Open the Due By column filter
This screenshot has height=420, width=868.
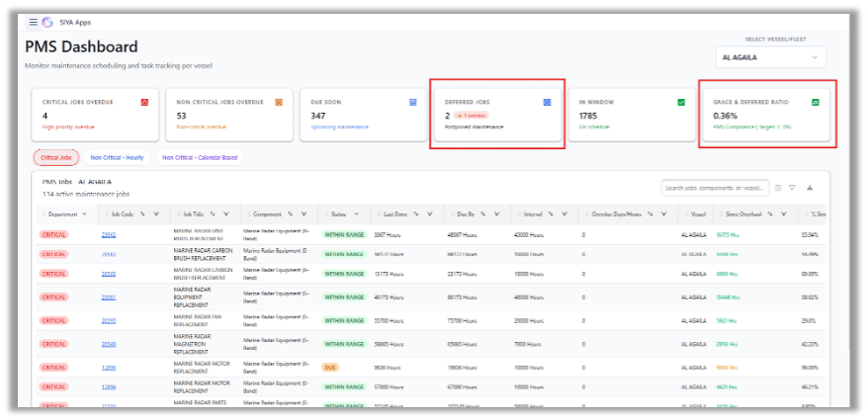pos(496,214)
